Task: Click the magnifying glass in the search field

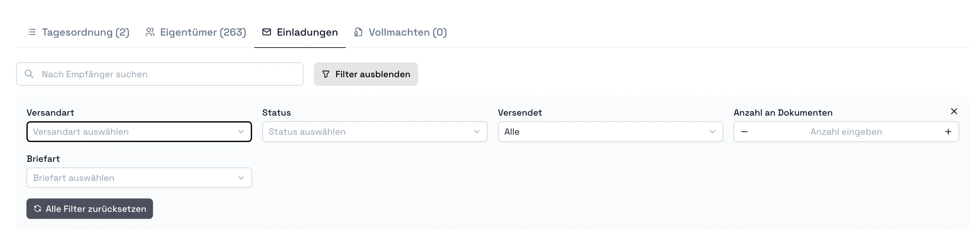Action: click(x=30, y=74)
